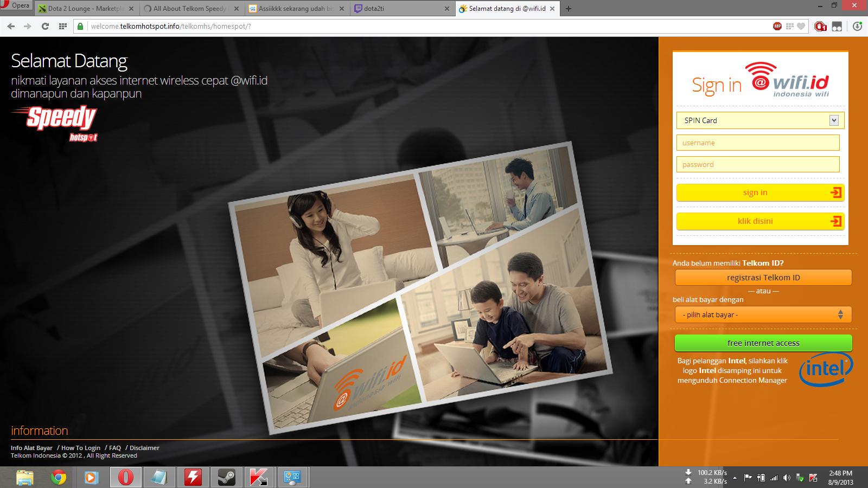Click the username input field
Viewport: 868px width, 488px height.
click(x=758, y=143)
